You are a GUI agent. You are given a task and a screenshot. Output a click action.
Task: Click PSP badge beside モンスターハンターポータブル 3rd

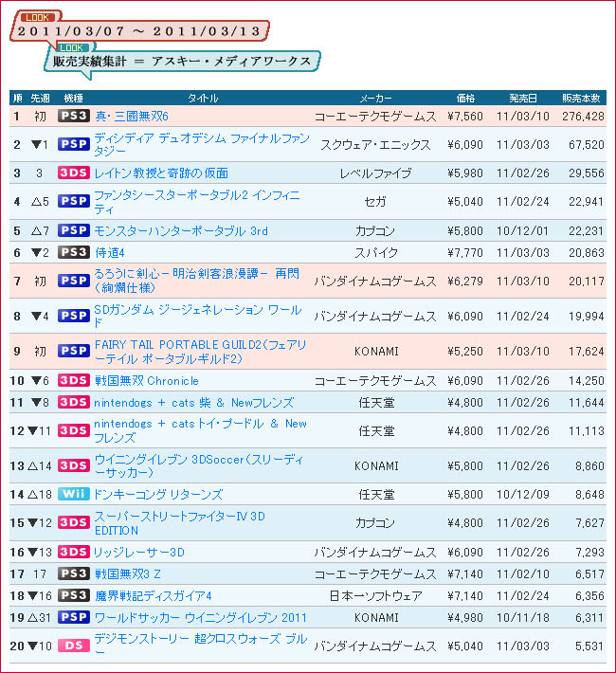tap(74, 230)
